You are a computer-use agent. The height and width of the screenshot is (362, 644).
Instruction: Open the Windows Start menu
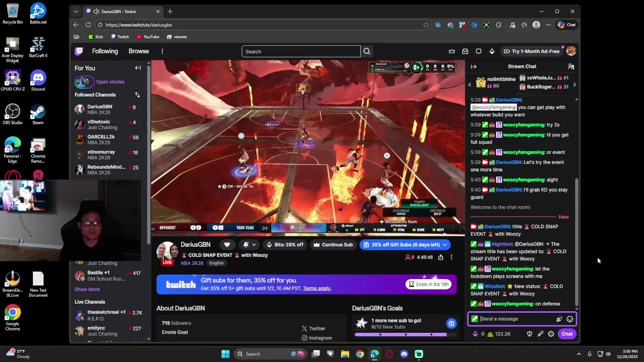225,354
